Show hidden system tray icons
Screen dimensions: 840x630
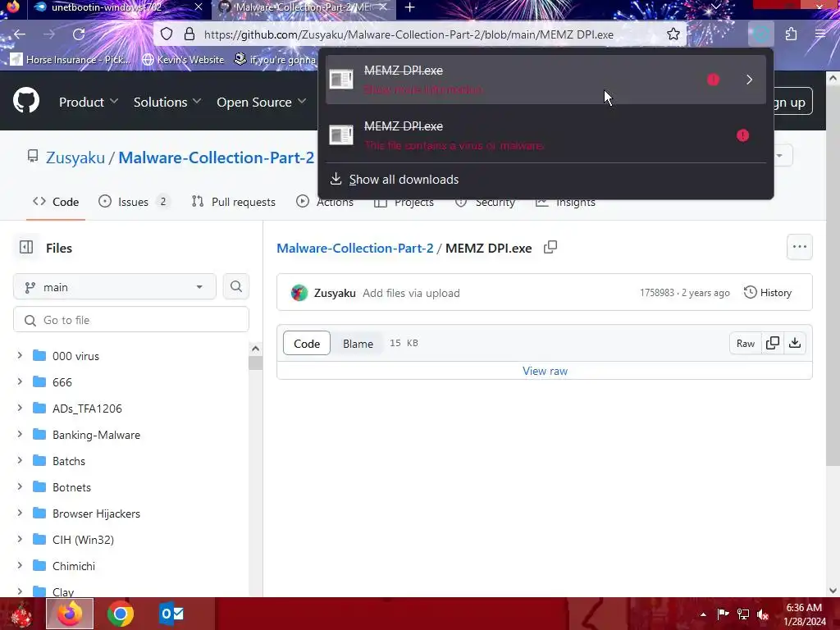(x=703, y=614)
